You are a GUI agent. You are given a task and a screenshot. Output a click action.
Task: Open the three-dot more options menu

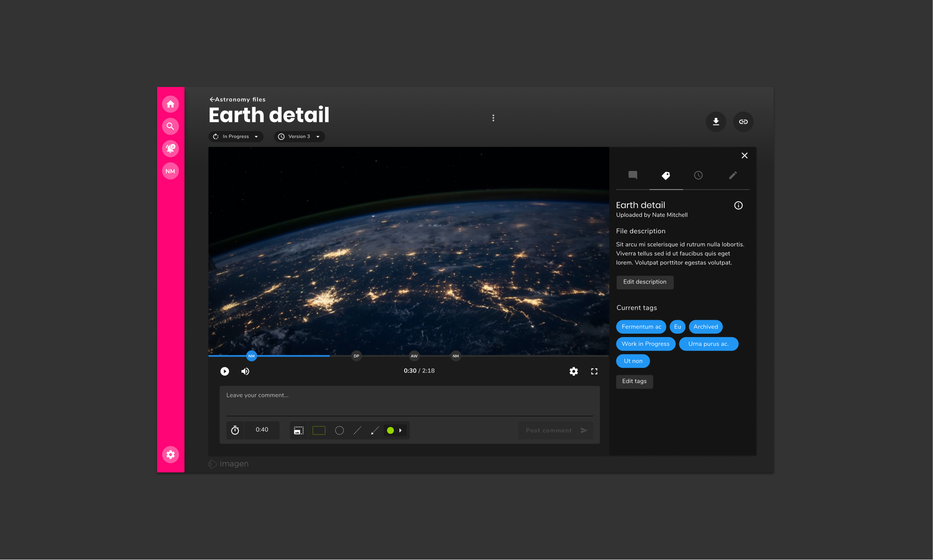pyautogui.click(x=493, y=118)
